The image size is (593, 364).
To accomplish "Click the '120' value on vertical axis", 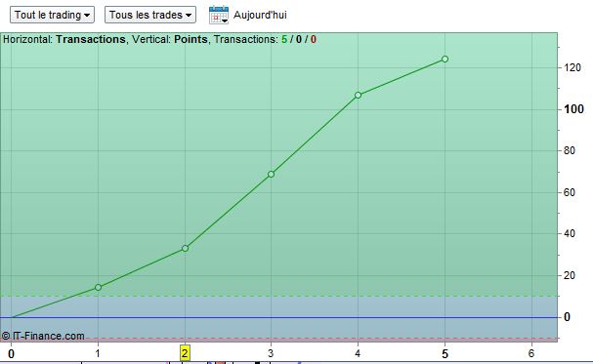I will pos(572,67).
